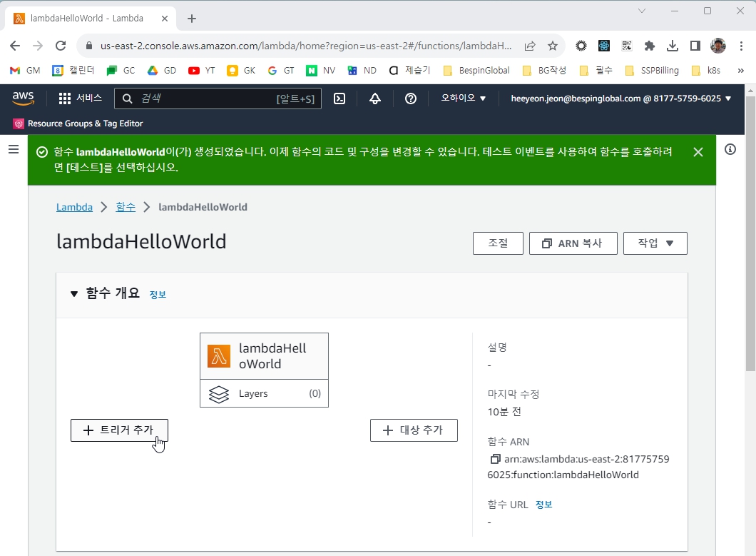756x556 pixels.
Task: Click the Layers stack icon
Action: tap(219, 394)
